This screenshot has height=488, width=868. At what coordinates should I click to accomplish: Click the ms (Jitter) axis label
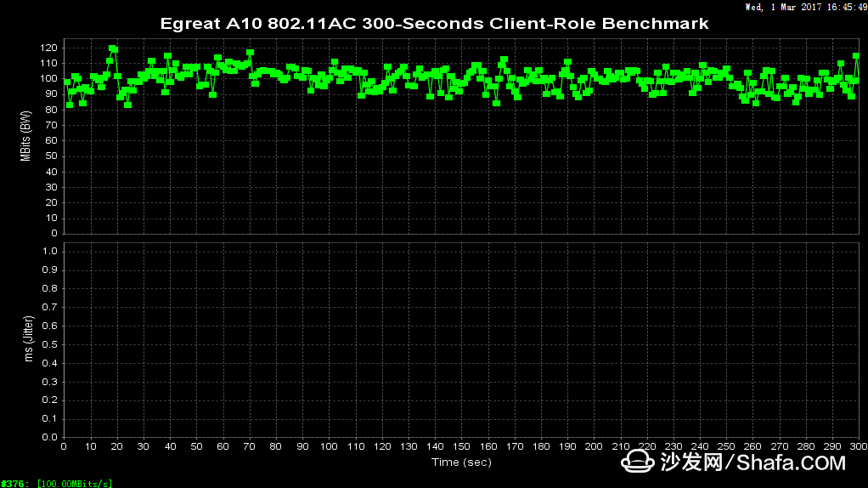(29, 339)
